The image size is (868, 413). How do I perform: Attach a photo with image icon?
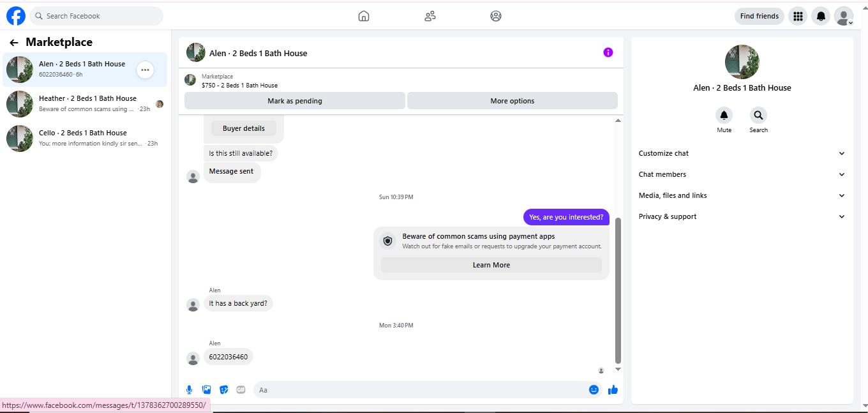pyautogui.click(x=207, y=389)
